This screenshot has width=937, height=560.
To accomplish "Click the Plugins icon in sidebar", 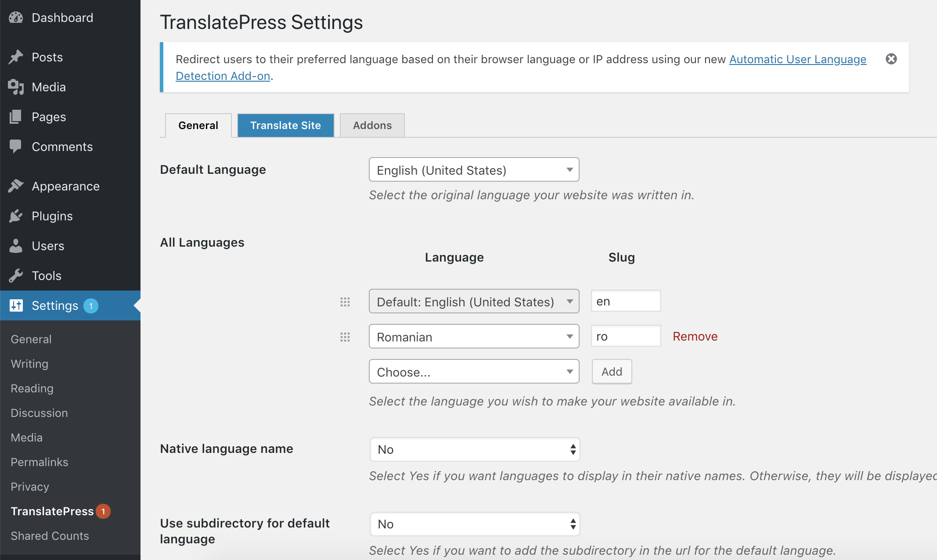I will pos(17,216).
